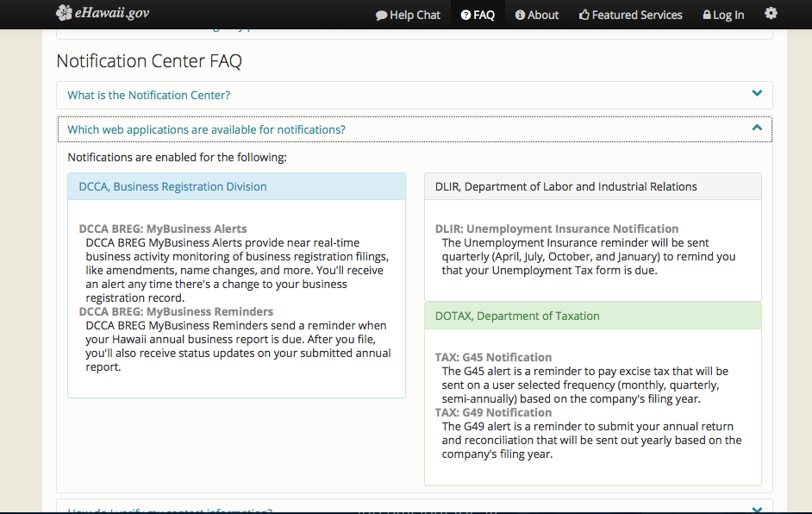The image size is (812, 514).
Task: Click the Unemployment Insurance reminder description
Action: [588, 256]
